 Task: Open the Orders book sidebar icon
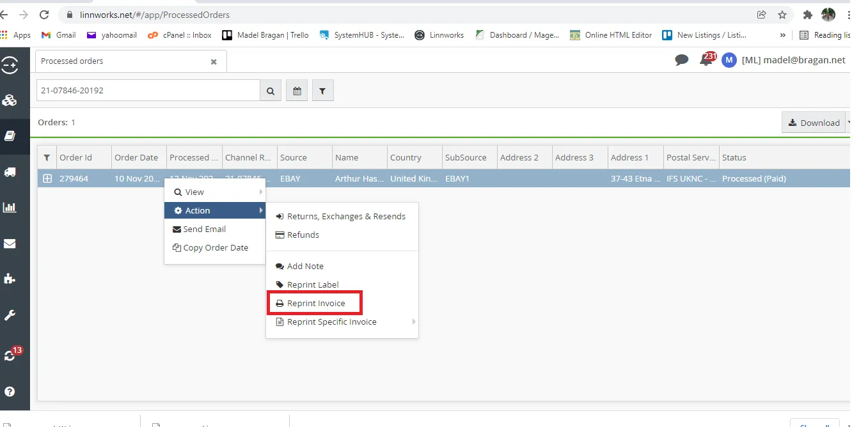[10, 136]
